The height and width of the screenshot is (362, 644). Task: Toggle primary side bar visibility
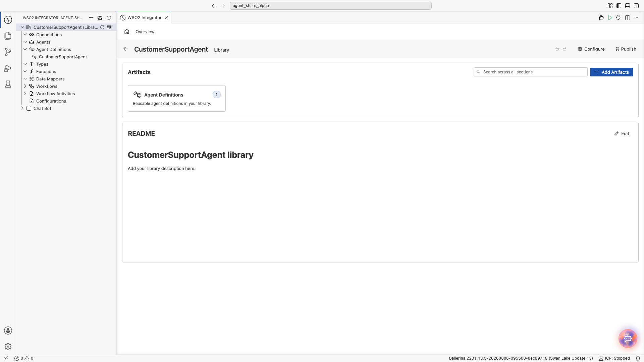pos(619,6)
